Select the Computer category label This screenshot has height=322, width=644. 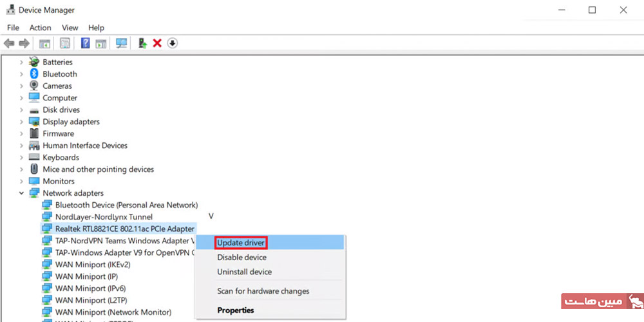click(60, 98)
